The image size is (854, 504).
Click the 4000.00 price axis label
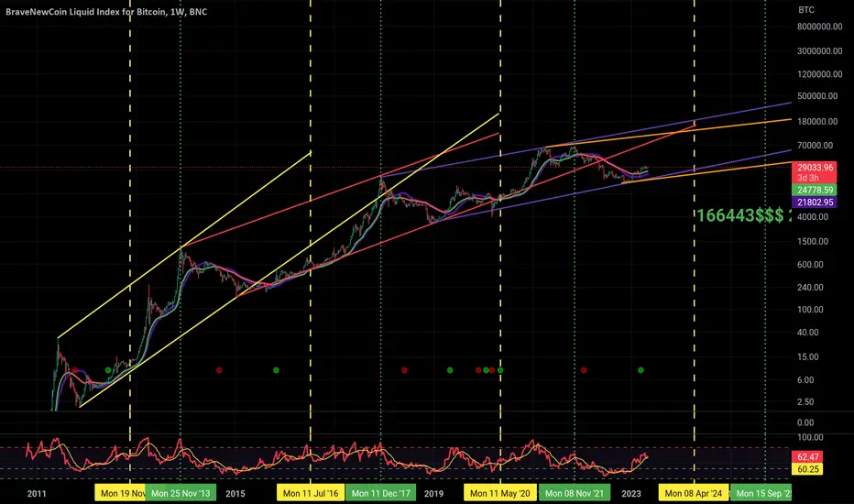[x=813, y=217]
